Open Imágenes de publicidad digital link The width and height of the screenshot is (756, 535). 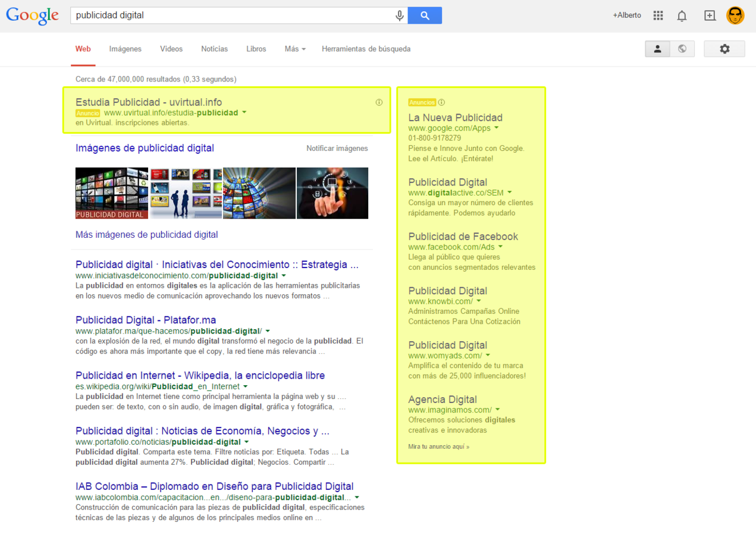(x=145, y=148)
